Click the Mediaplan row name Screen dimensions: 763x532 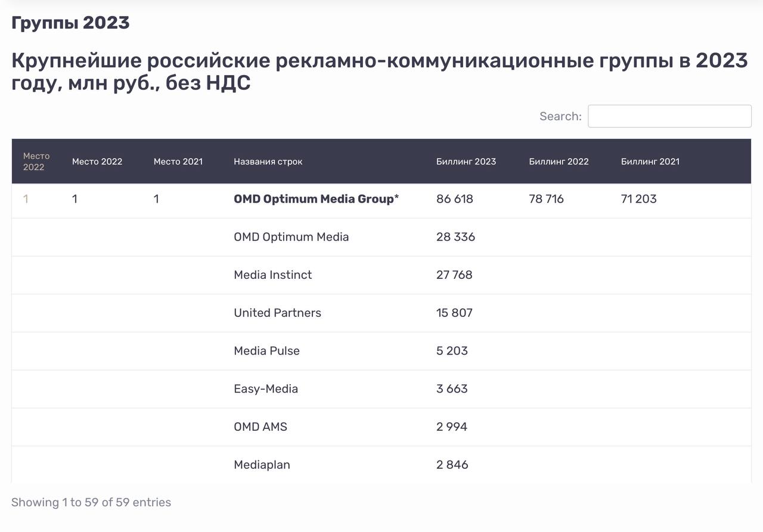[262, 465]
